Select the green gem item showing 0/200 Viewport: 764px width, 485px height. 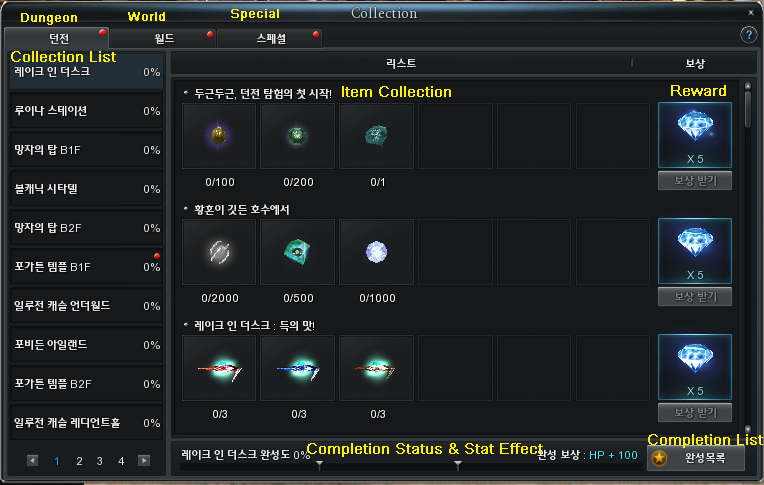tap(298, 136)
